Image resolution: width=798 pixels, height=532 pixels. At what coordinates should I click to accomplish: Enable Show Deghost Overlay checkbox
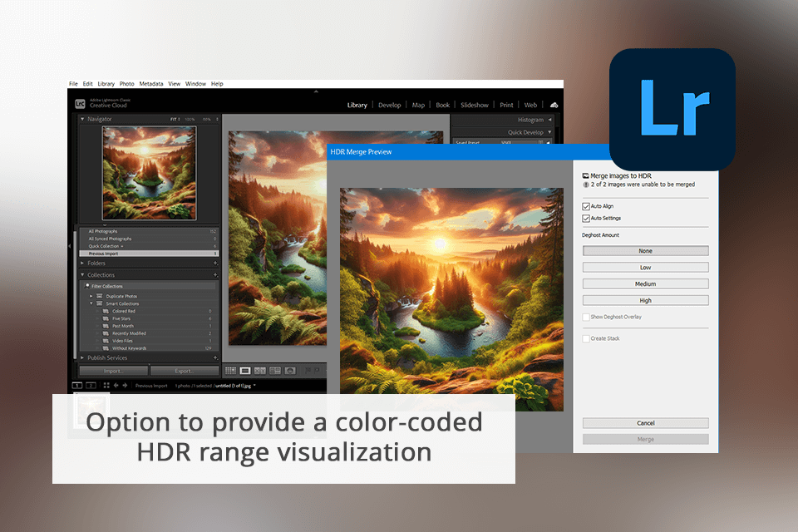click(586, 318)
